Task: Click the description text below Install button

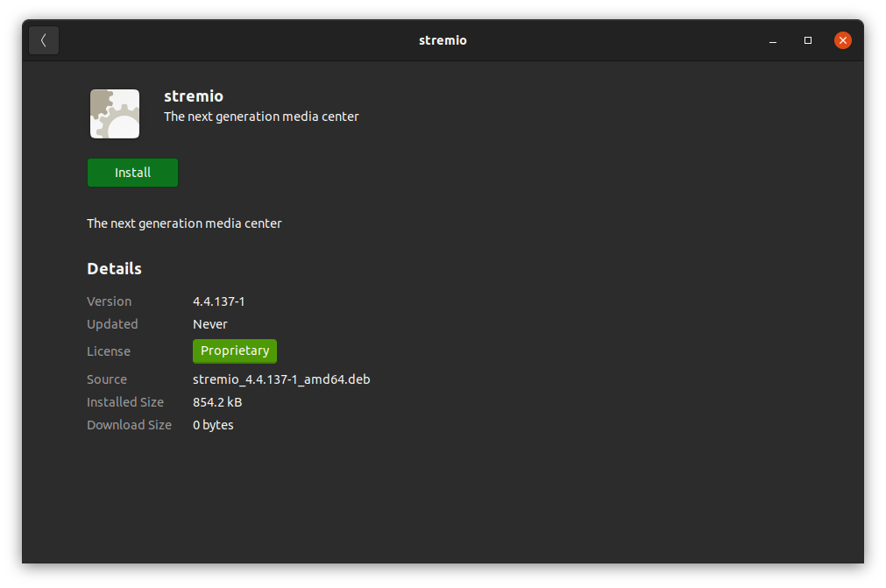Action: [184, 223]
